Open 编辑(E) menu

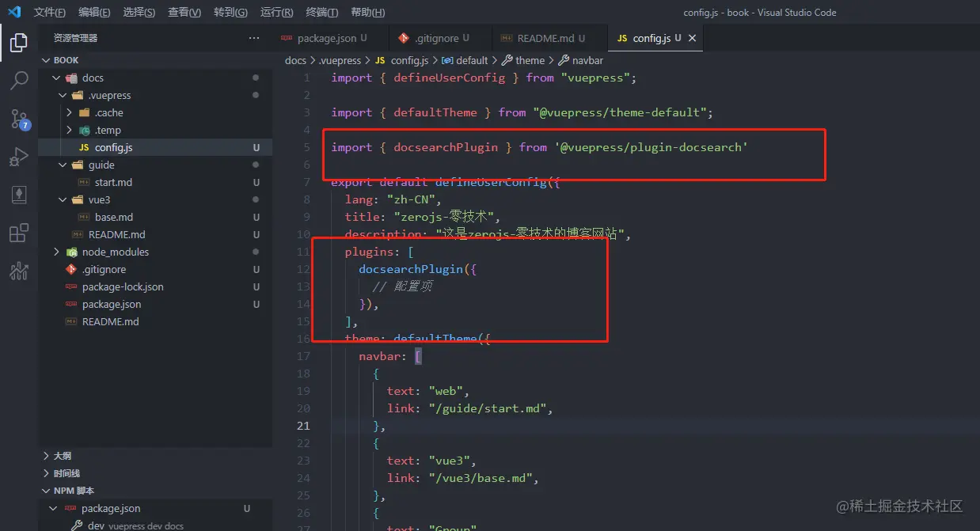94,12
